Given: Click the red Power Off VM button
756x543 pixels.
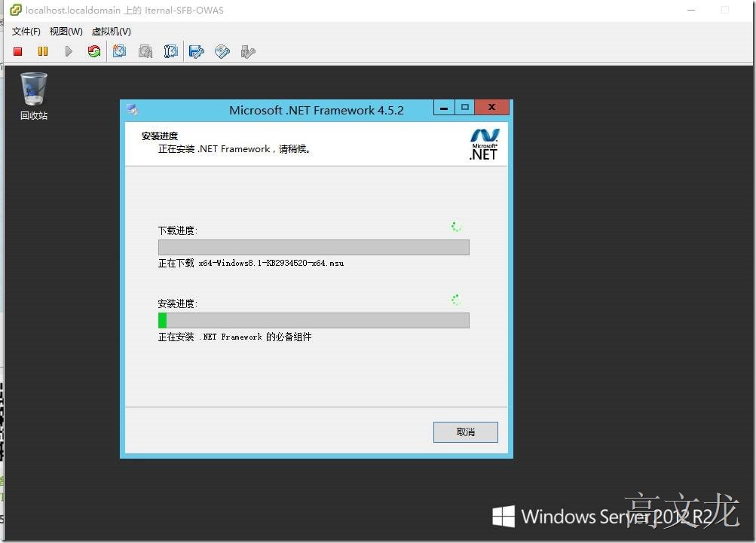Looking at the screenshot, I should [x=18, y=51].
